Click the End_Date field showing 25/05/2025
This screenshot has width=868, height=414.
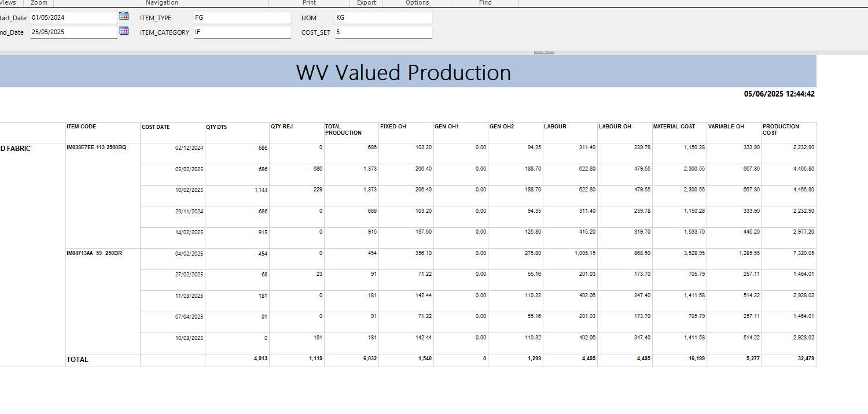[x=73, y=32]
